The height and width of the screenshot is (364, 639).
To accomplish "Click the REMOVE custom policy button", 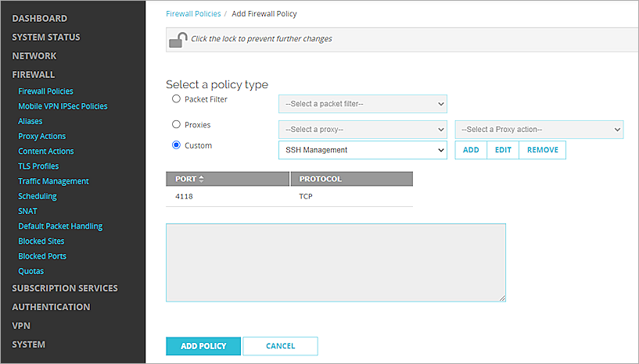I will point(543,150).
